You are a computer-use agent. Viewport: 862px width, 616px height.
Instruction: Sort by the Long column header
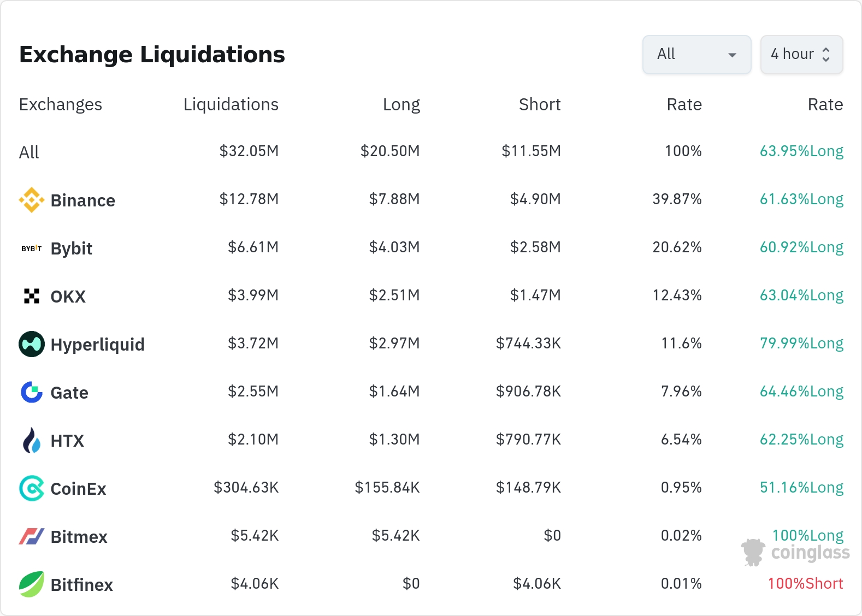click(x=401, y=104)
